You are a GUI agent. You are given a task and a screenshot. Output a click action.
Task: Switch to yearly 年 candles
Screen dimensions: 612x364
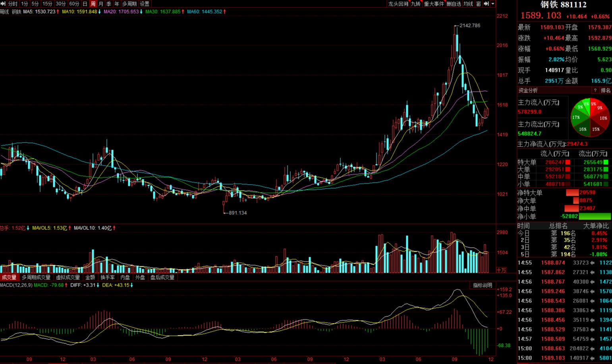[117, 4]
